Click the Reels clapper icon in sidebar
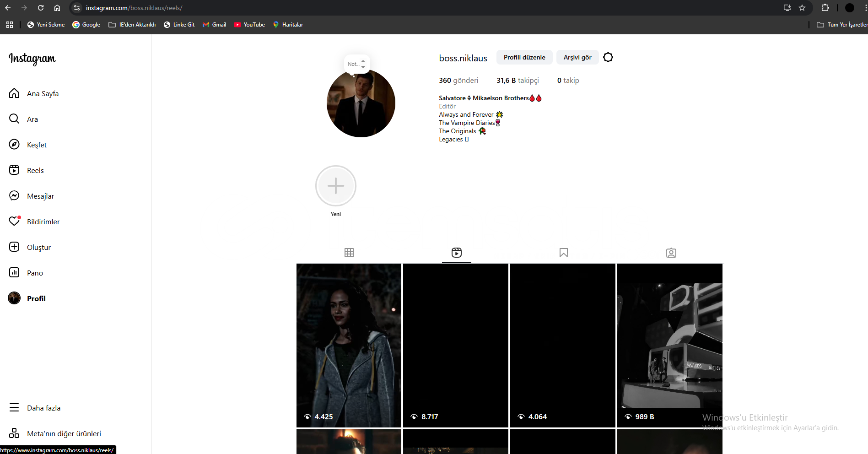The width and height of the screenshot is (868, 454). click(14, 170)
